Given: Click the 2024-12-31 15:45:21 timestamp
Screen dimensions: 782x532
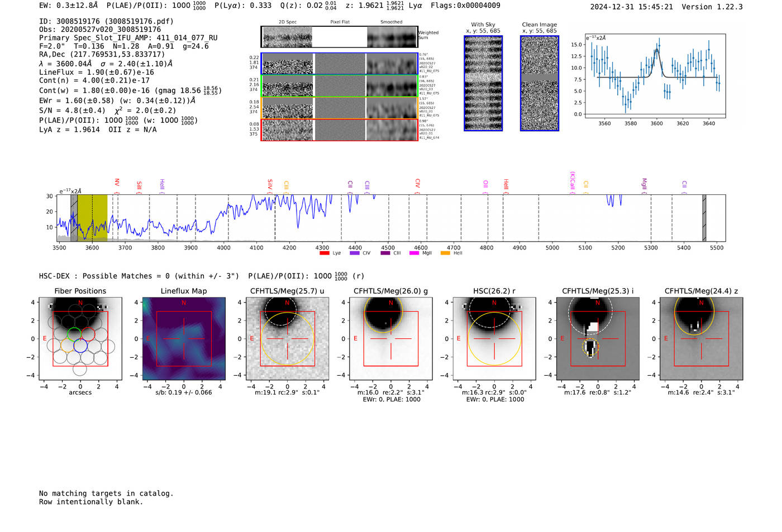Looking at the screenshot, I should pyautogui.click(x=632, y=7).
